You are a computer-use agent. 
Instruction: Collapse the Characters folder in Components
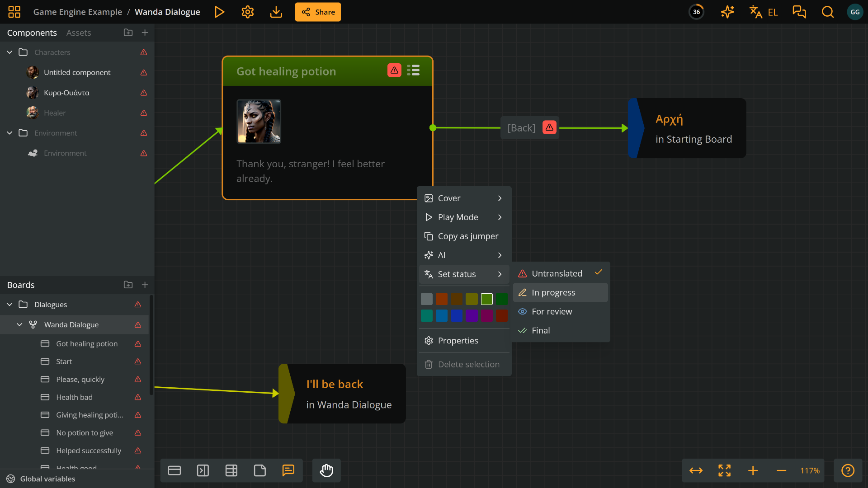[9, 52]
